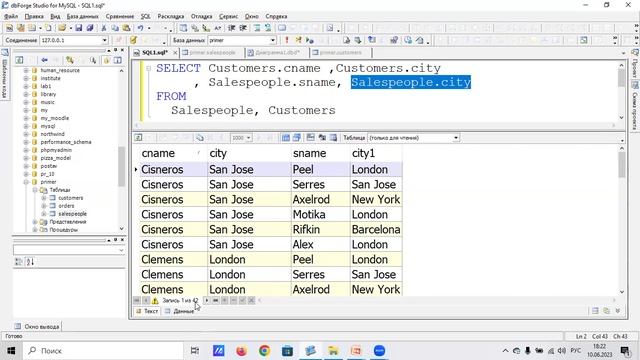The width and height of the screenshot is (640, 360).
Task: Click the Undo arrow icon
Action: [x=140, y=28]
